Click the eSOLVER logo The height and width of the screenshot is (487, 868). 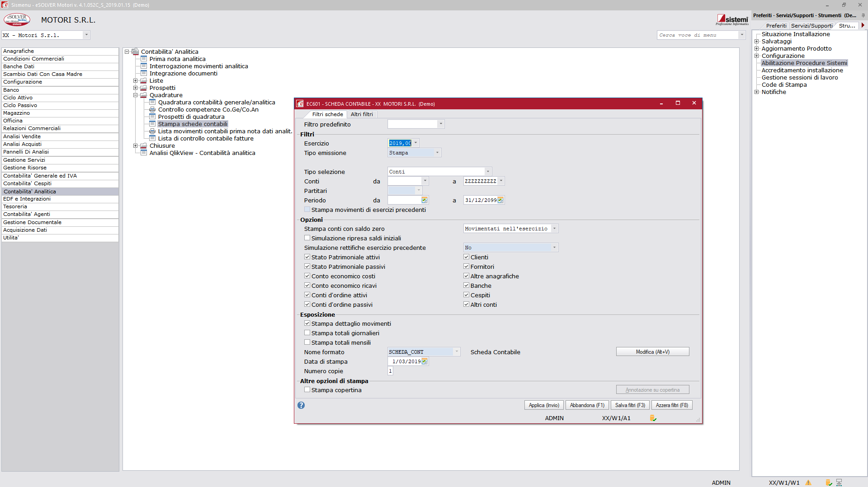[17, 20]
